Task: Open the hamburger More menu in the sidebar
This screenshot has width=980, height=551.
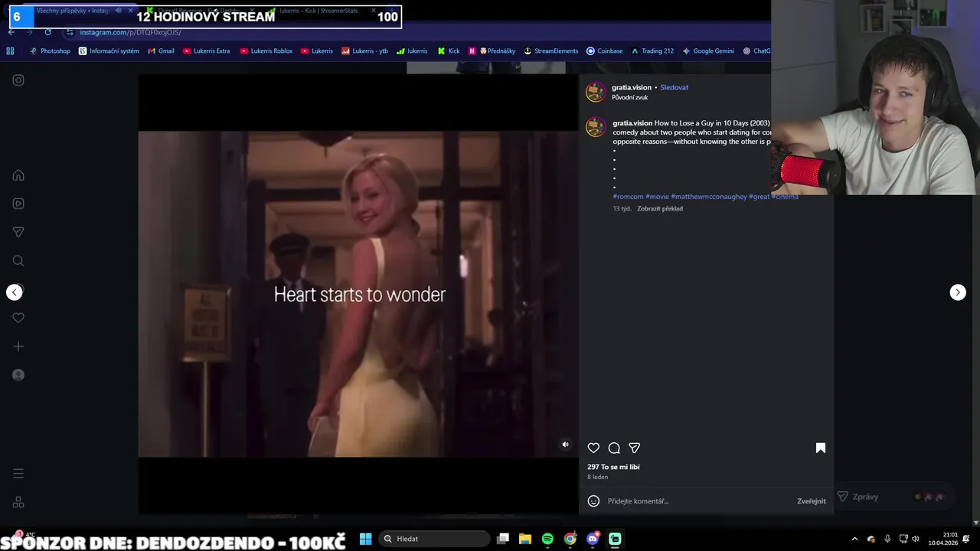Action: 18,474
